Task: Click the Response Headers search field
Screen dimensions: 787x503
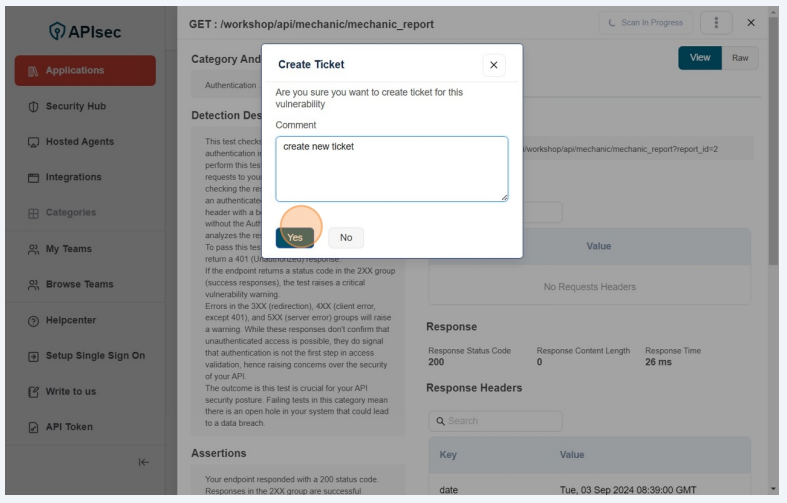Action: pyautogui.click(x=495, y=421)
